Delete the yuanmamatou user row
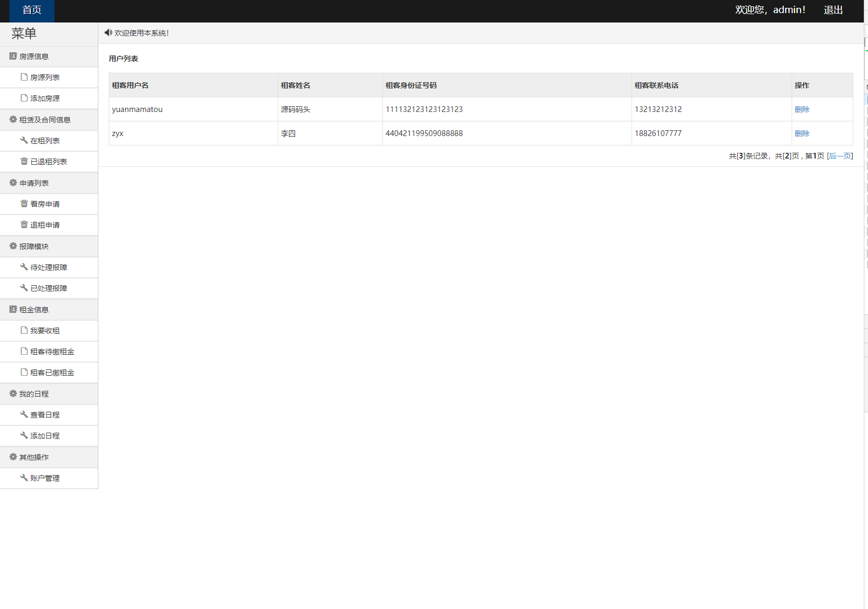The height and width of the screenshot is (609, 868). tap(802, 109)
